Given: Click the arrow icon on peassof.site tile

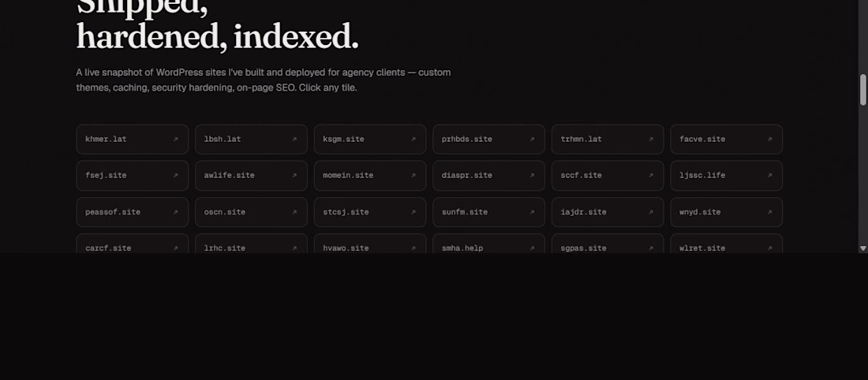Looking at the screenshot, I should [x=175, y=212].
